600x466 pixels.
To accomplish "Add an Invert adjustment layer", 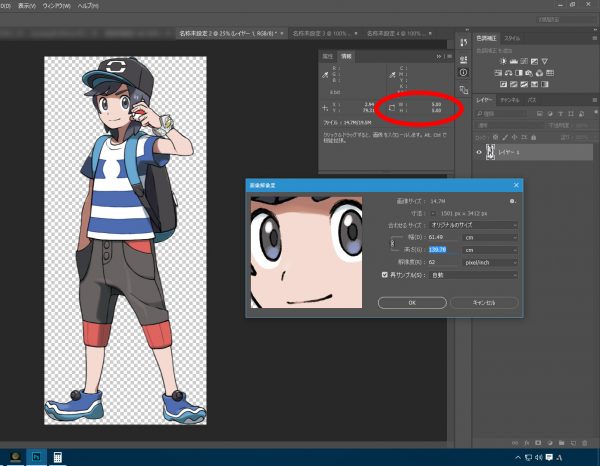I will (503, 84).
